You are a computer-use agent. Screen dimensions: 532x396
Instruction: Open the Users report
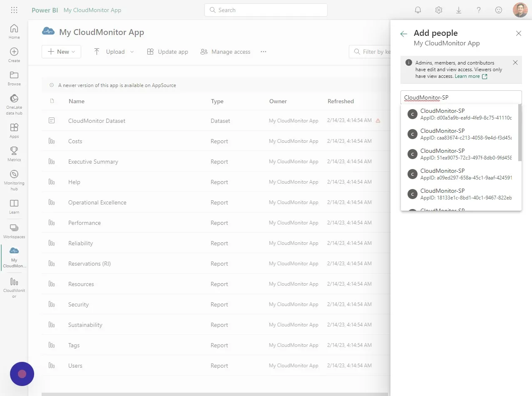pyautogui.click(x=75, y=366)
